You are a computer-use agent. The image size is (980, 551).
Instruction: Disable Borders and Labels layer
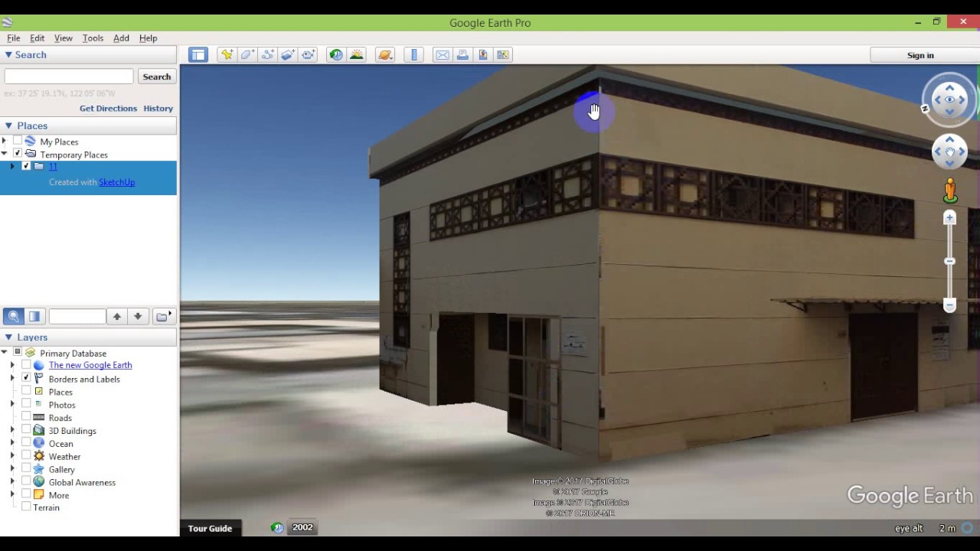[x=26, y=378]
